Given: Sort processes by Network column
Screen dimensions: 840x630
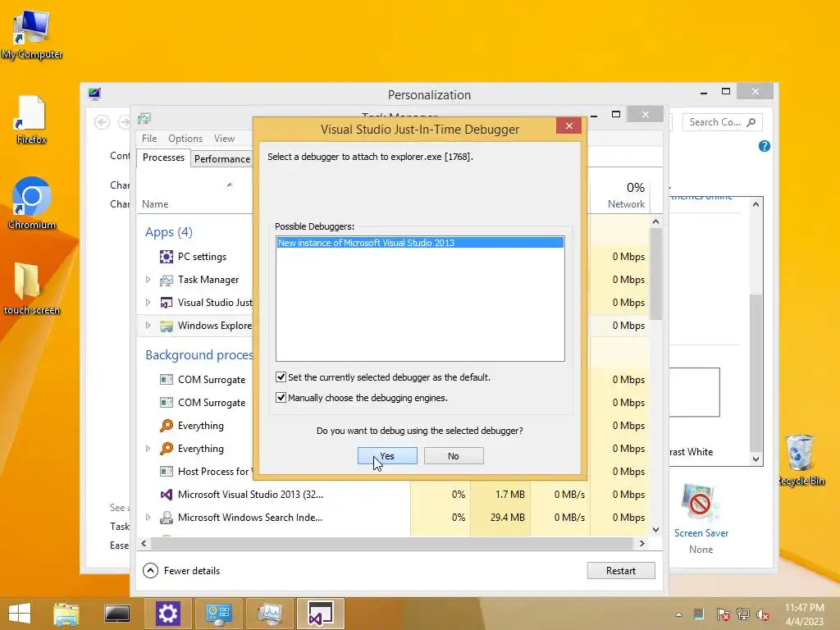Looking at the screenshot, I should (x=626, y=204).
